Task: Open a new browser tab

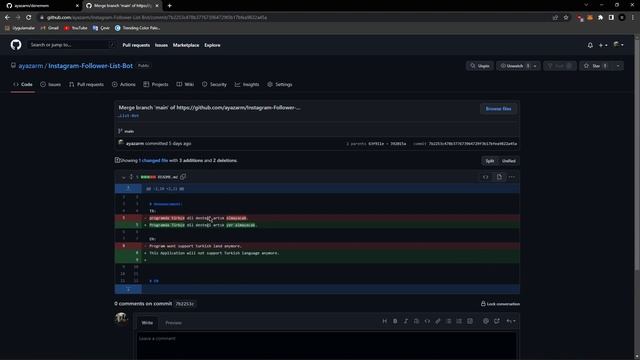Action: pyautogui.click(x=169, y=6)
